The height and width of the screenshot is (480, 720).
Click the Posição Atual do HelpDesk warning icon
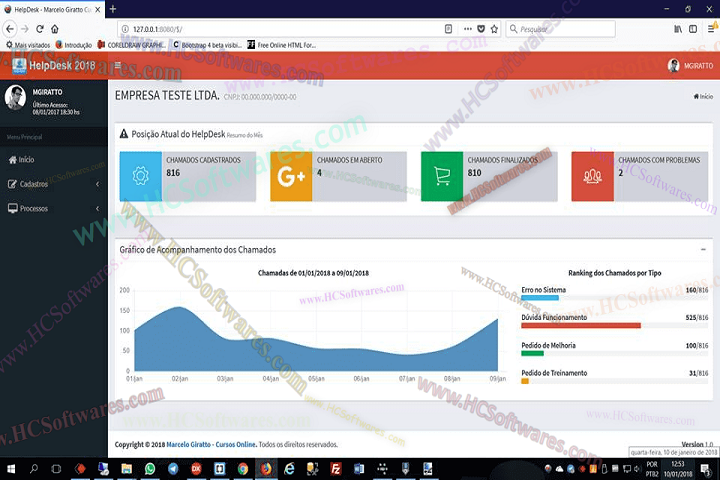pos(124,134)
